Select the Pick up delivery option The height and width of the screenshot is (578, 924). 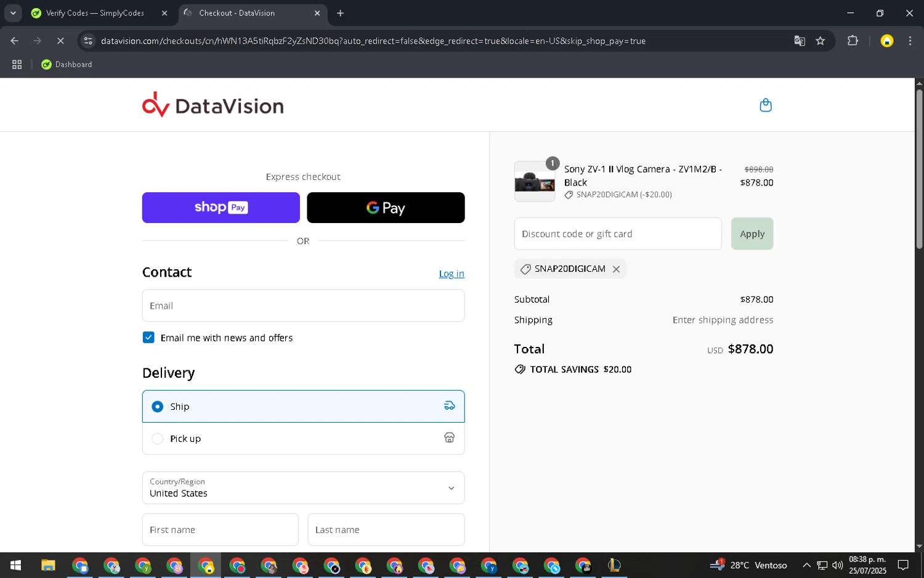coord(303,439)
